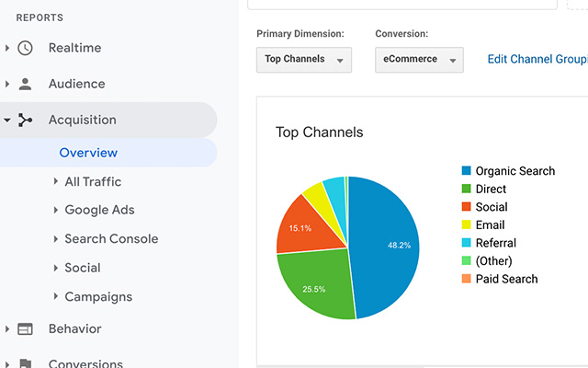The height and width of the screenshot is (368, 588).
Task: Click the orange Social legend swatch
Action: tap(467, 207)
